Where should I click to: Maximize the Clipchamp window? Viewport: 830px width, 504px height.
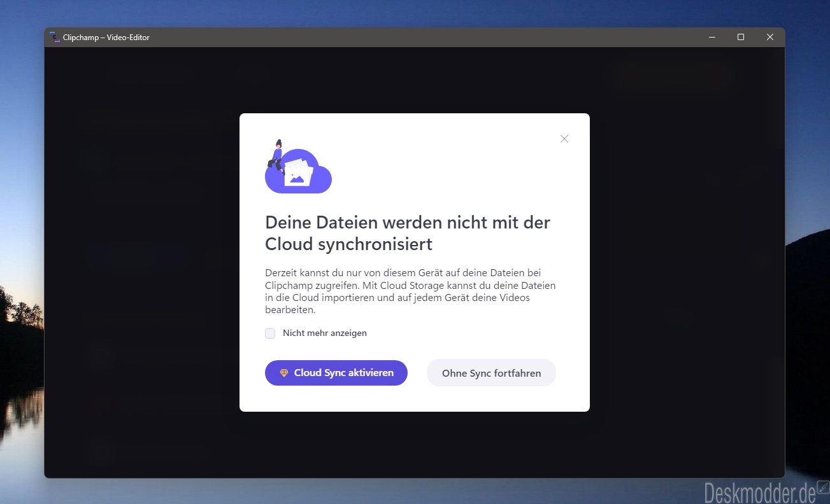741,37
